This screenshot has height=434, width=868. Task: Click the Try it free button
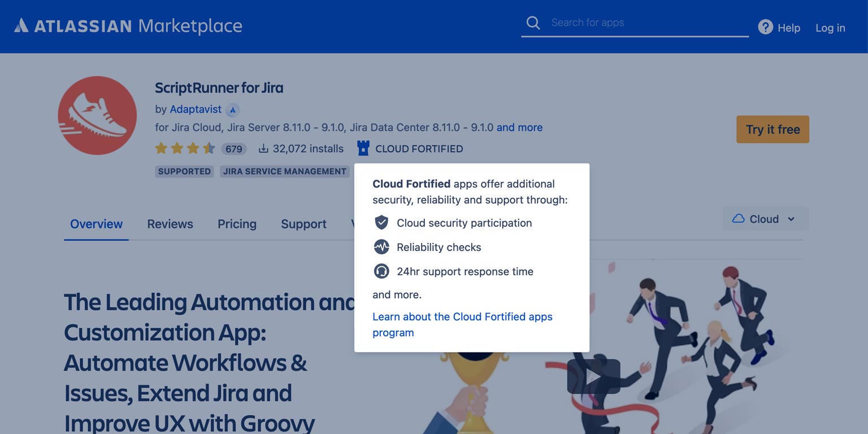[772, 129]
